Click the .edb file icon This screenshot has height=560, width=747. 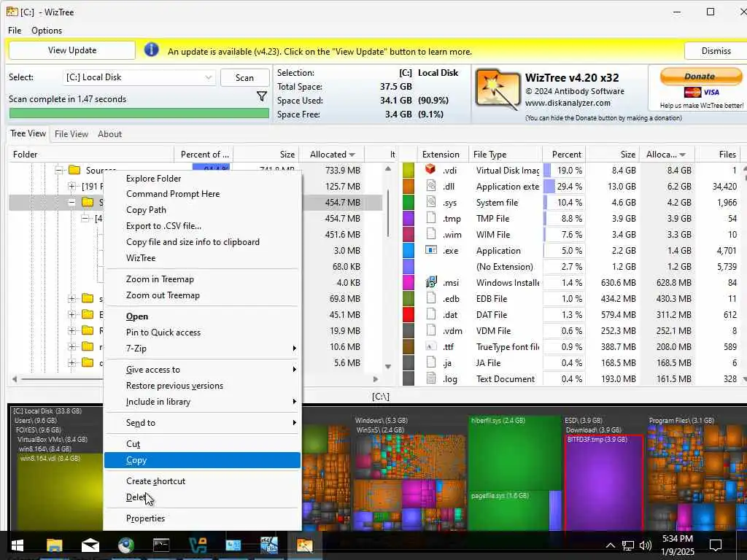tap(430, 298)
